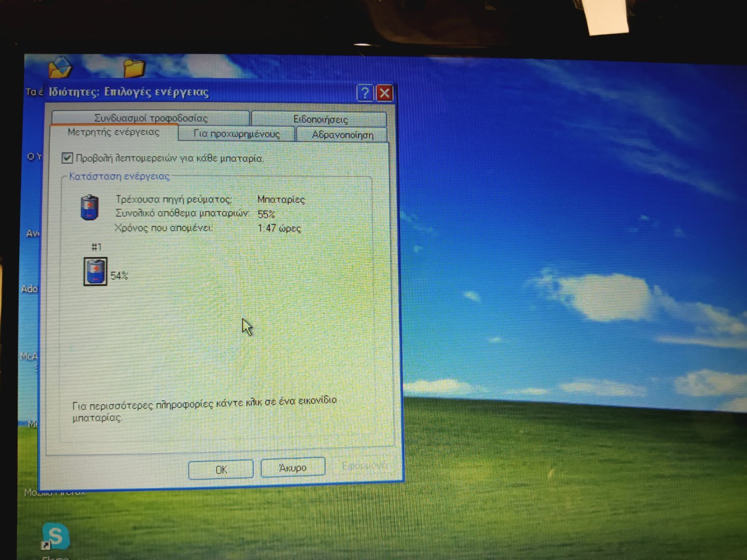Open the My Documents folder icon
747x560 pixels.
pyautogui.click(x=60, y=67)
